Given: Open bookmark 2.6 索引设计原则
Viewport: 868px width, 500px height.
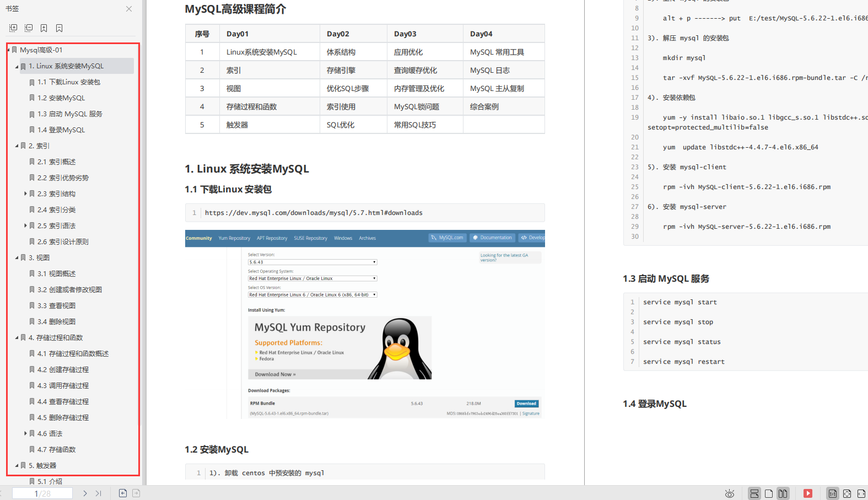Looking at the screenshot, I should coord(63,242).
